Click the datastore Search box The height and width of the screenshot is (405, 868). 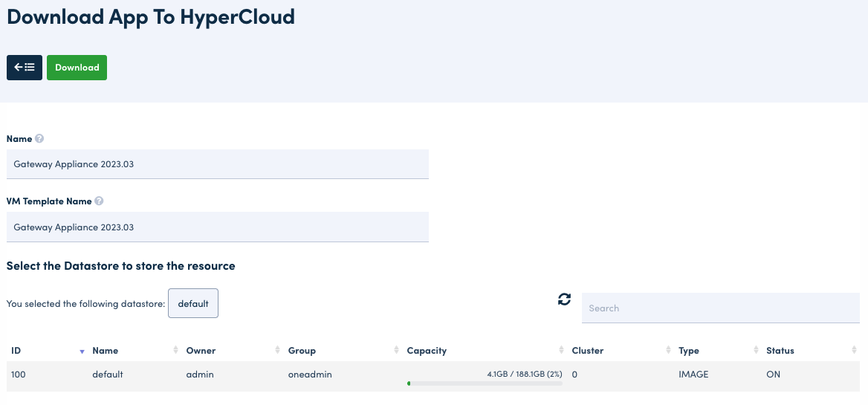click(x=720, y=308)
